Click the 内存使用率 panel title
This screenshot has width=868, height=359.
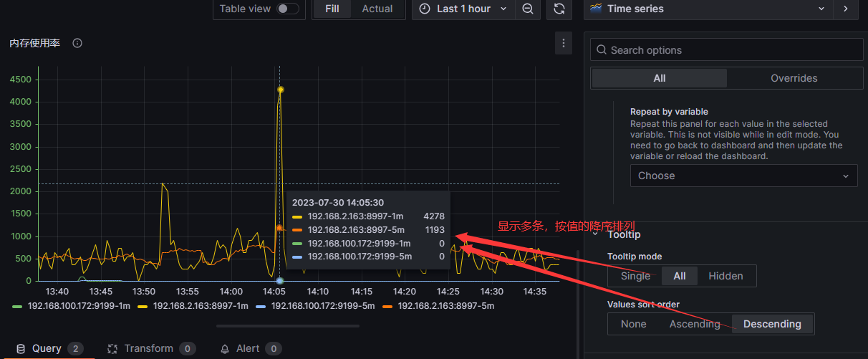point(34,43)
